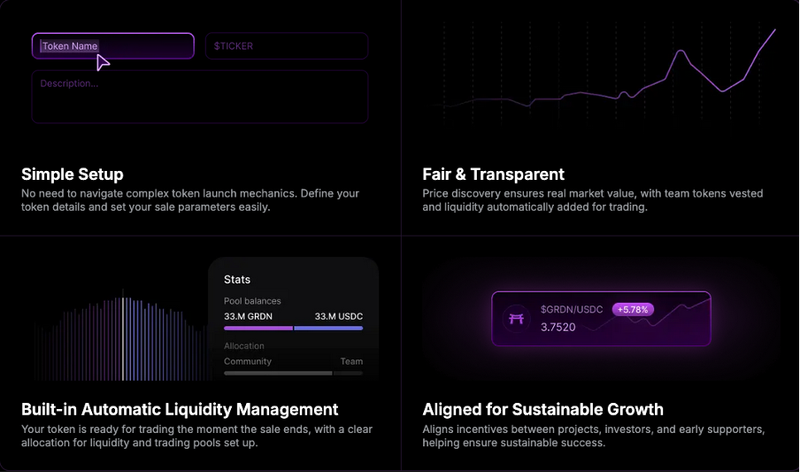
Task: Focus the $TICKER input field
Action: point(286,46)
